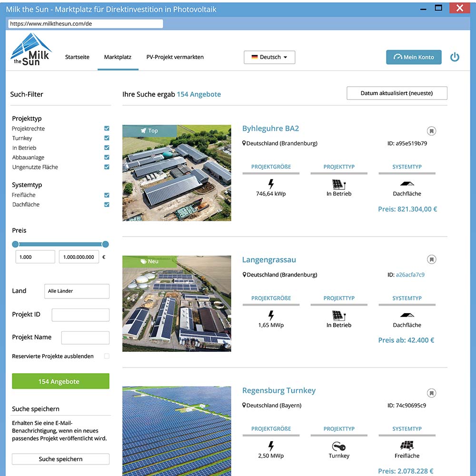
Task: Click the Projekt Name input field
Action: [x=85, y=337]
